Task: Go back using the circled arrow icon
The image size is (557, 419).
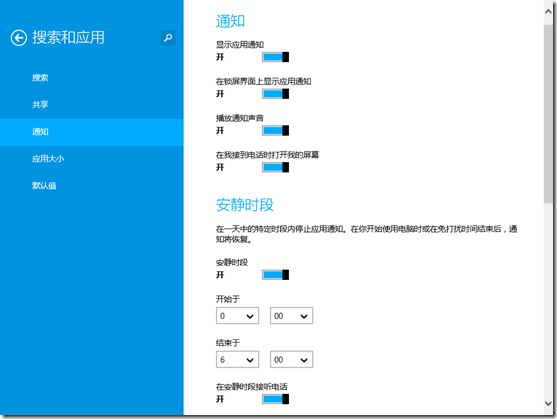Action: click(x=19, y=38)
